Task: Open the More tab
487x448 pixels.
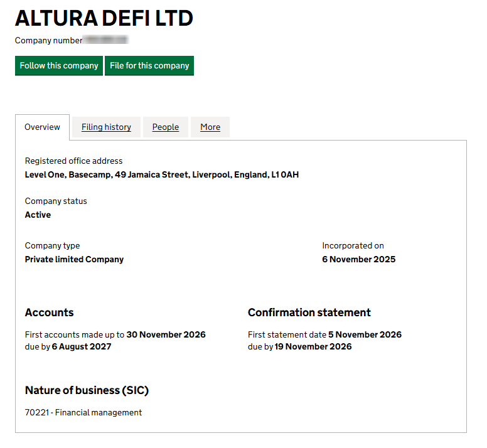Action: pyautogui.click(x=210, y=127)
